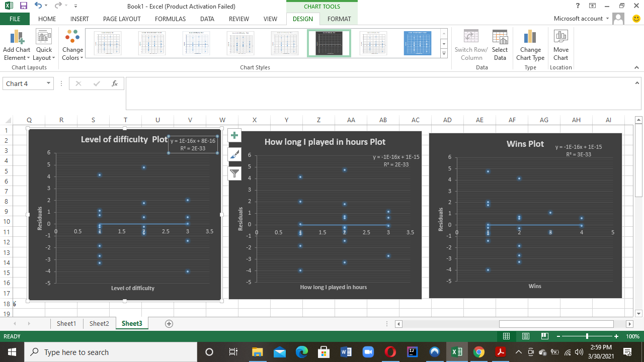Select the Level of difficulty Plot title

tap(124, 139)
